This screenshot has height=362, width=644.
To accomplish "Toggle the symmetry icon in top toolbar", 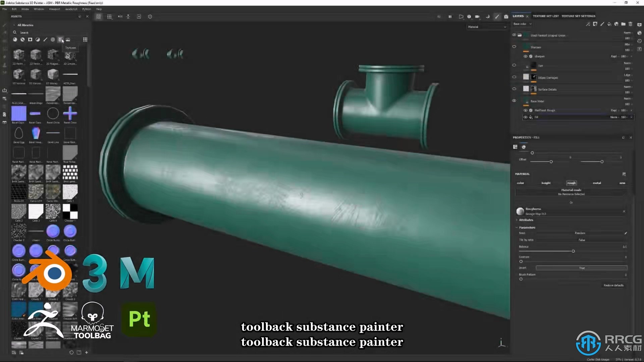I will (x=120, y=16).
